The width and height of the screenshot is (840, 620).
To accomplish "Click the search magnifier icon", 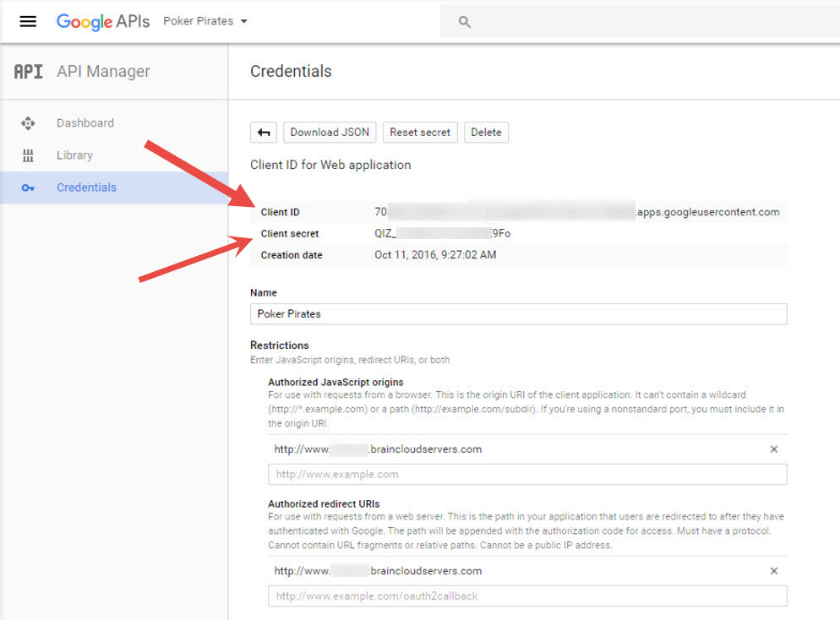I will click(x=465, y=22).
